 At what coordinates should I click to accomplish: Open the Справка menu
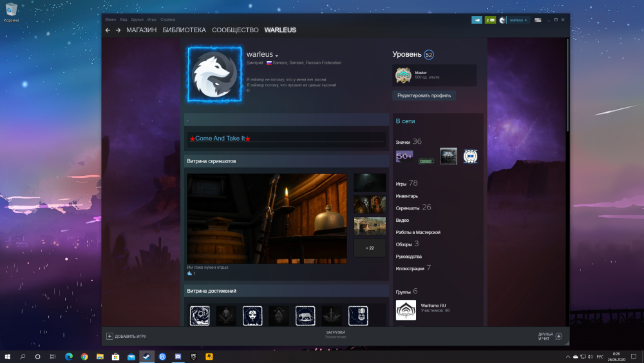tap(167, 19)
